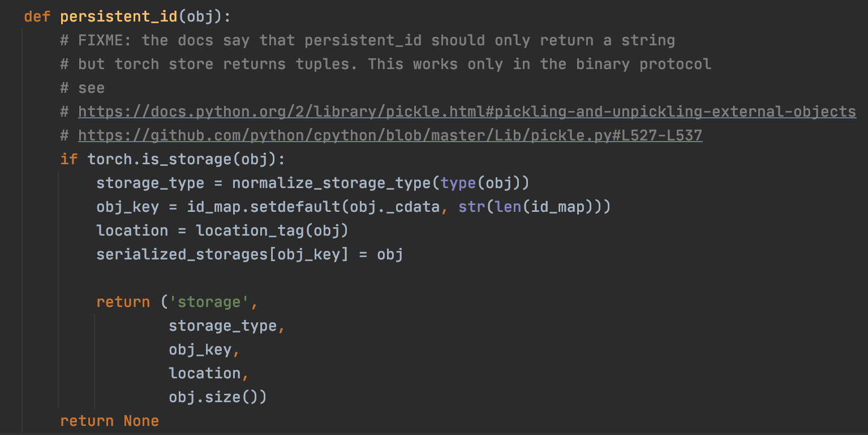
Task: Click the torch.is_storage call
Action: coord(160,159)
